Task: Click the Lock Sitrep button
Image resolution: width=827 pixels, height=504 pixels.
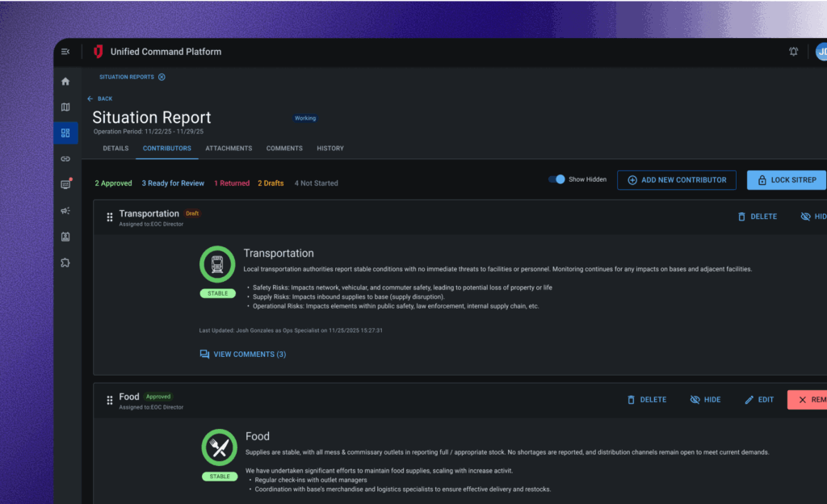Action: click(x=786, y=180)
